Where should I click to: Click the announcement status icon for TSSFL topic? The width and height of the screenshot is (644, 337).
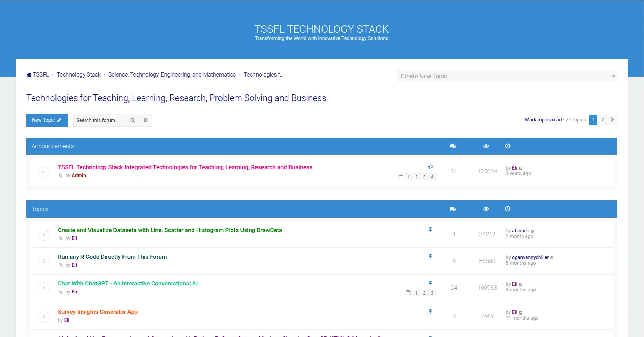coord(44,172)
